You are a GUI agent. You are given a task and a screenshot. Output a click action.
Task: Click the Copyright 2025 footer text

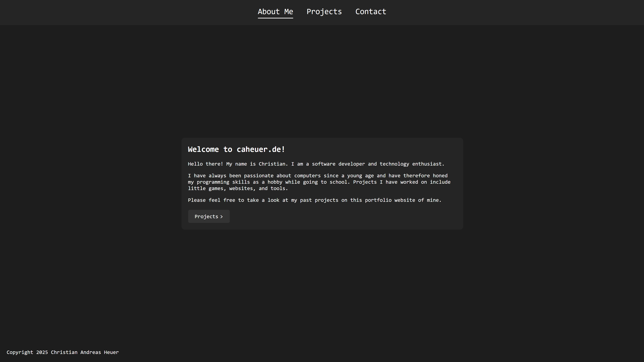(x=27, y=352)
